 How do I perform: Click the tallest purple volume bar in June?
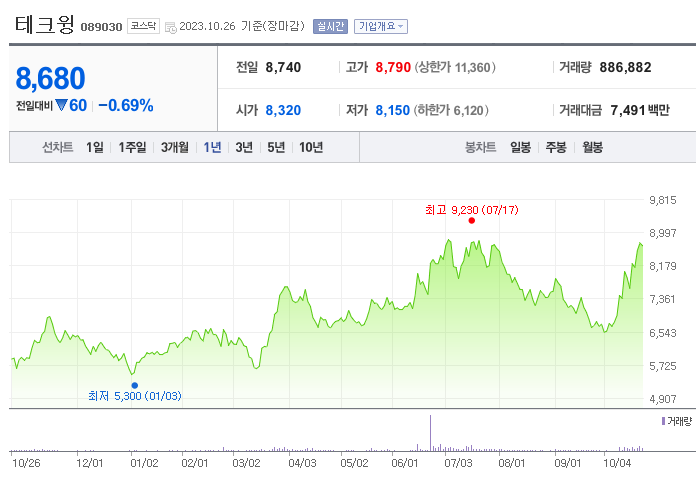tap(430, 433)
